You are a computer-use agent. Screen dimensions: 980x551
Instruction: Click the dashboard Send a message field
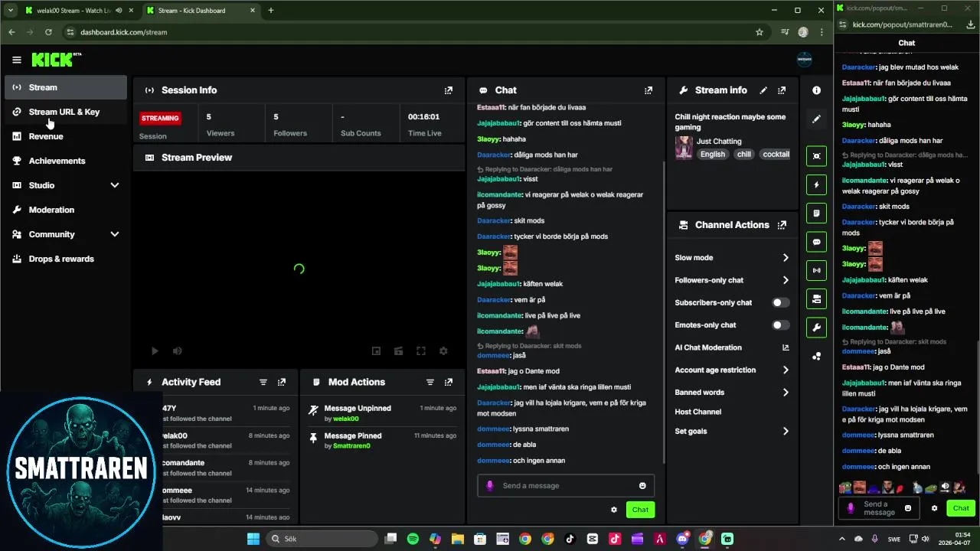coord(566,486)
